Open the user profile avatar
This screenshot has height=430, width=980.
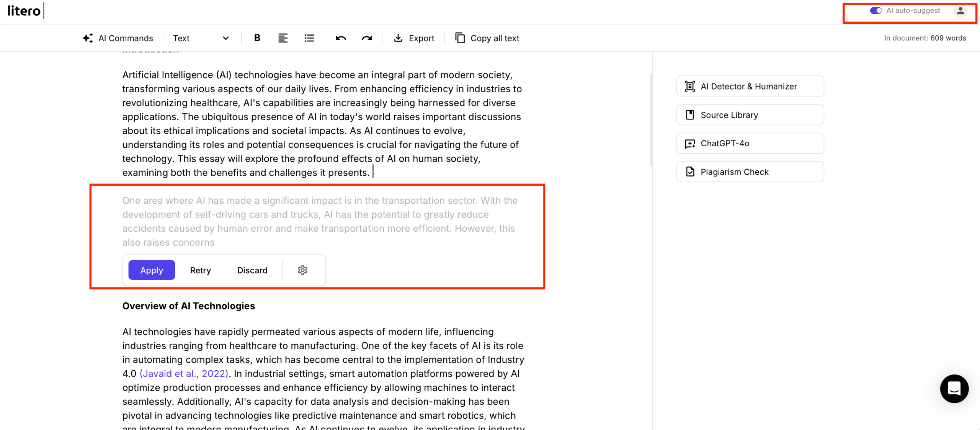(x=960, y=11)
